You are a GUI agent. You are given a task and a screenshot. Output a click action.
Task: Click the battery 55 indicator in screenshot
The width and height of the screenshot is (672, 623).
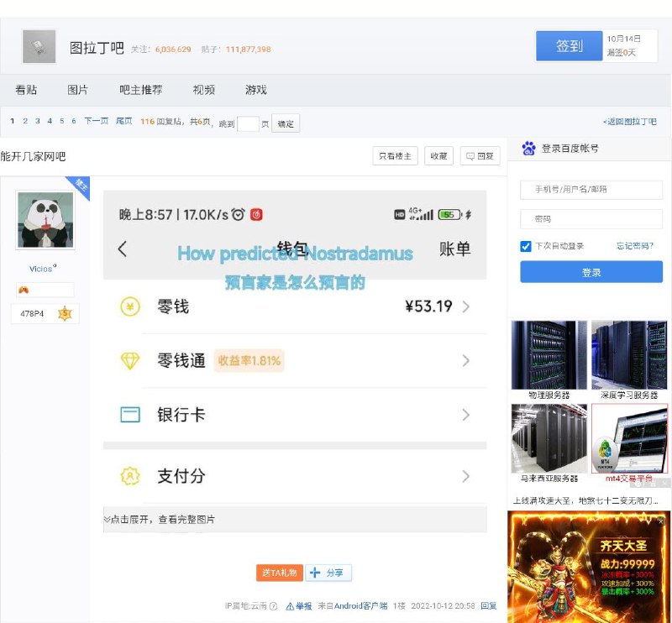coord(449,214)
